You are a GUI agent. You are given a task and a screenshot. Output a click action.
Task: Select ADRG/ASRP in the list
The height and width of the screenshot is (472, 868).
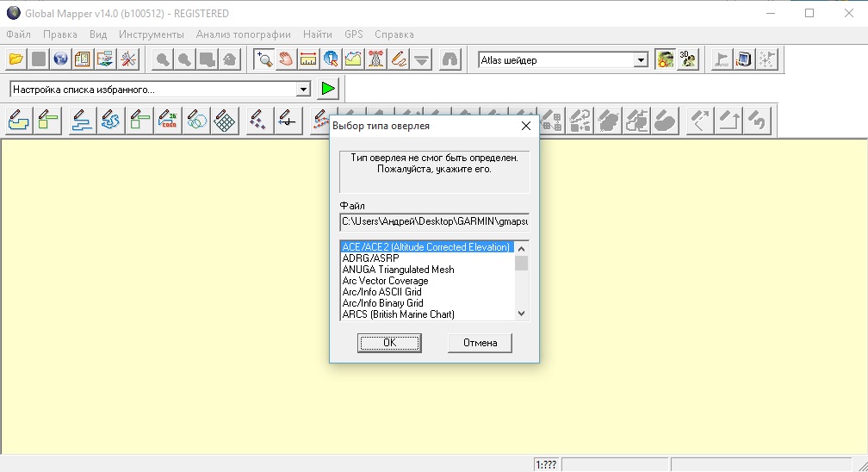pyautogui.click(x=427, y=258)
